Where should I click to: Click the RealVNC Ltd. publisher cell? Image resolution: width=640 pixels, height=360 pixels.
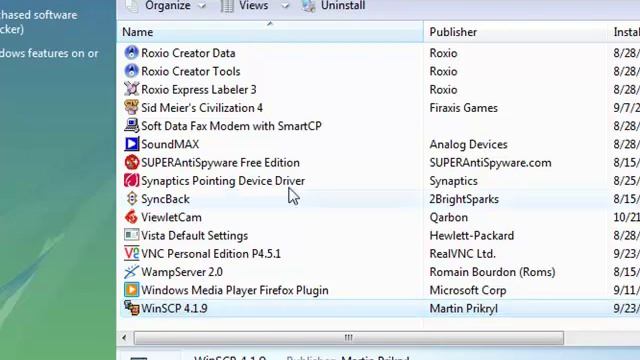pos(462,254)
